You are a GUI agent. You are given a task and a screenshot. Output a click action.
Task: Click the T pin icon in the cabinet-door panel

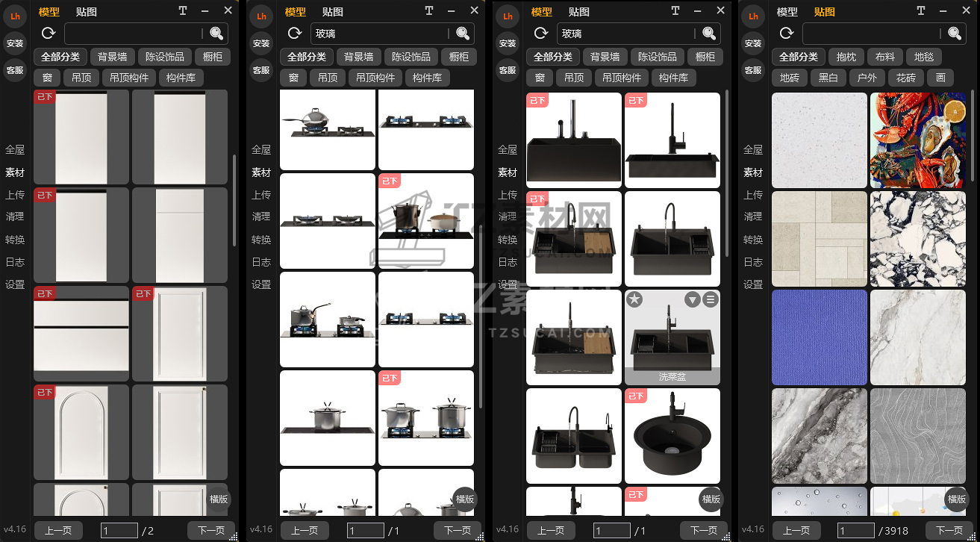(x=183, y=10)
